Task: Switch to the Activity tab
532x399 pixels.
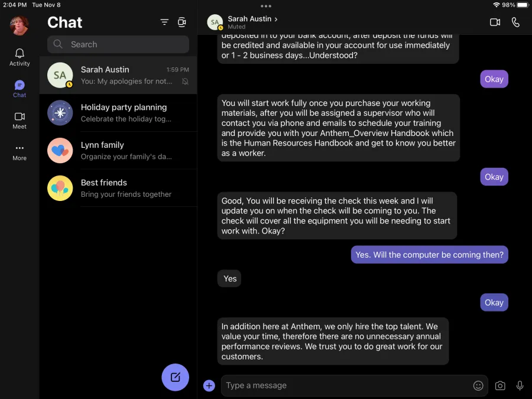Action: (20, 57)
